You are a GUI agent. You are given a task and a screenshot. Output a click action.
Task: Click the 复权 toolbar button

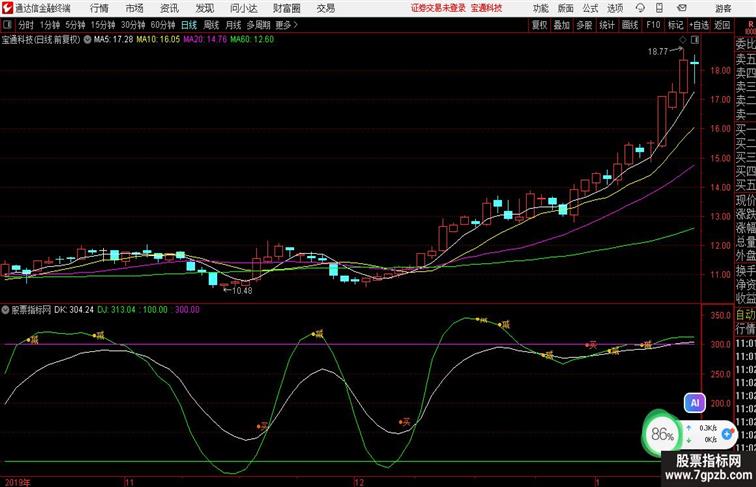point(540,25)
